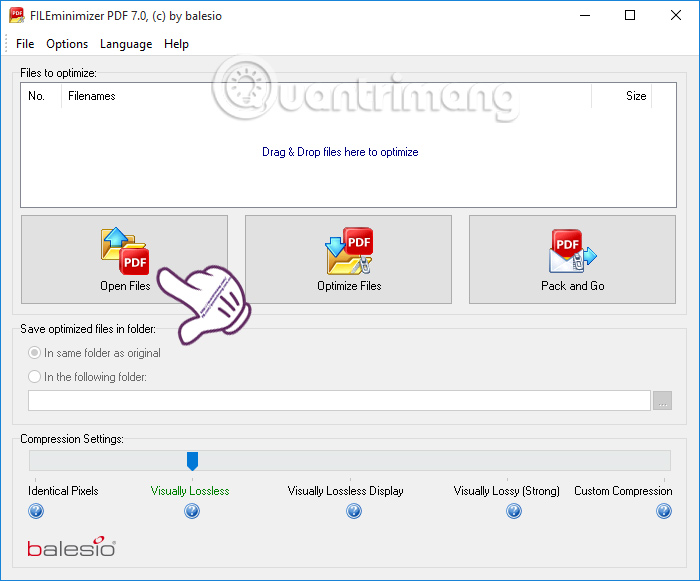Click the Identical Pixels label
700x581 pixels.
point(63,491)
